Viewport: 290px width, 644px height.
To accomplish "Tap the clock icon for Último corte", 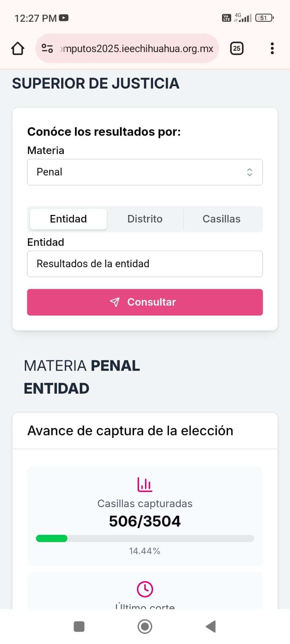I will click(x=145, y=589).
